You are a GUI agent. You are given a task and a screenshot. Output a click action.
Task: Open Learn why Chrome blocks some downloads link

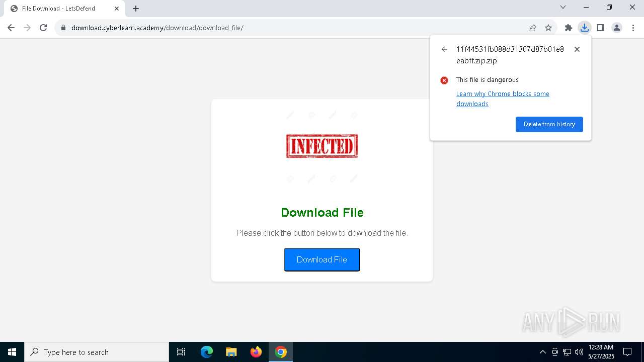coord(503,99)
